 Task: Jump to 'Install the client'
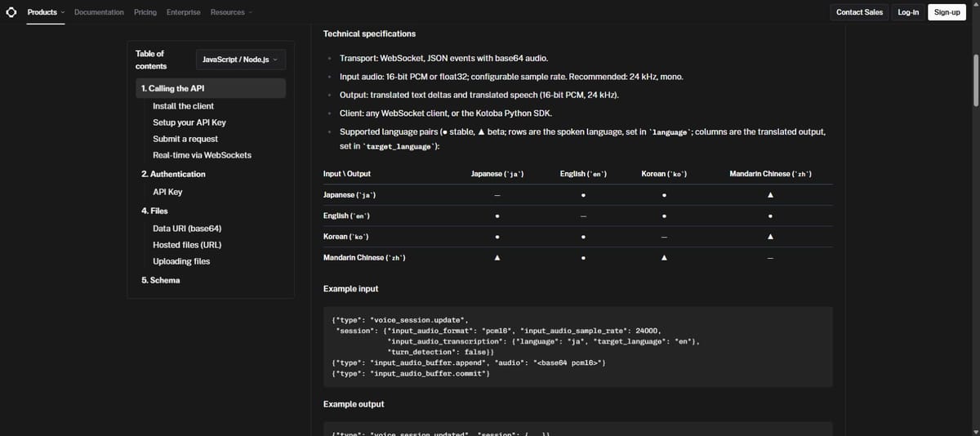click(183, 106)
